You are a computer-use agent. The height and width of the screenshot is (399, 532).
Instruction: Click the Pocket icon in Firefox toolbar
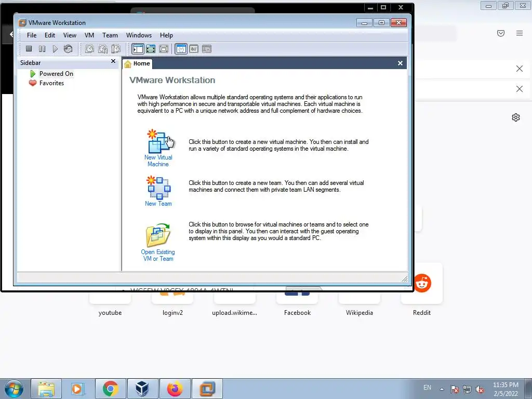click(501, 33)
